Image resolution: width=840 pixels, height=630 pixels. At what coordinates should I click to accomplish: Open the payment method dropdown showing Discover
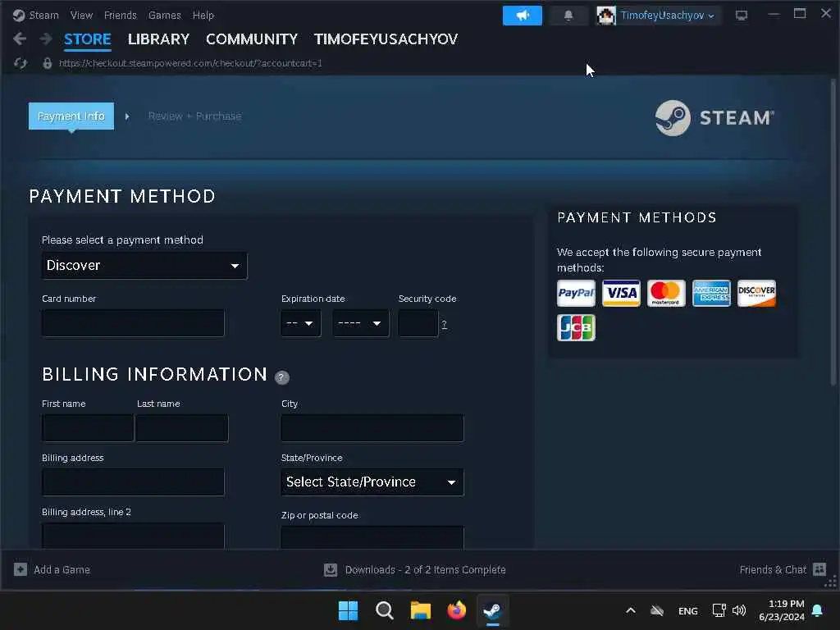tap(144, 266)
